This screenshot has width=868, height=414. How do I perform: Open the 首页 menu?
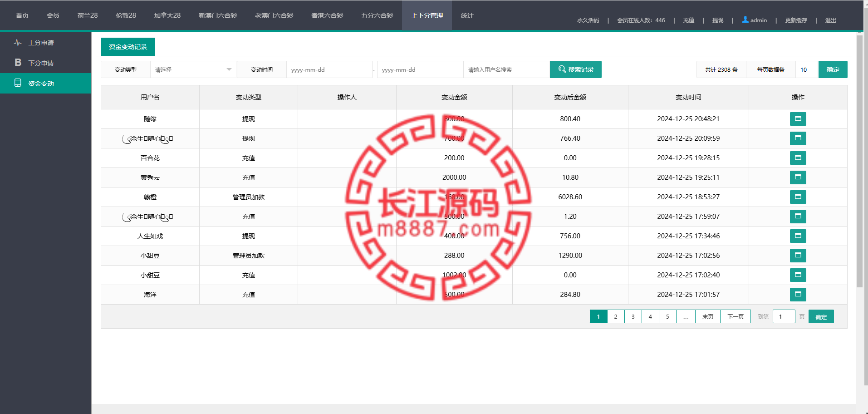(x=22, y=15)
